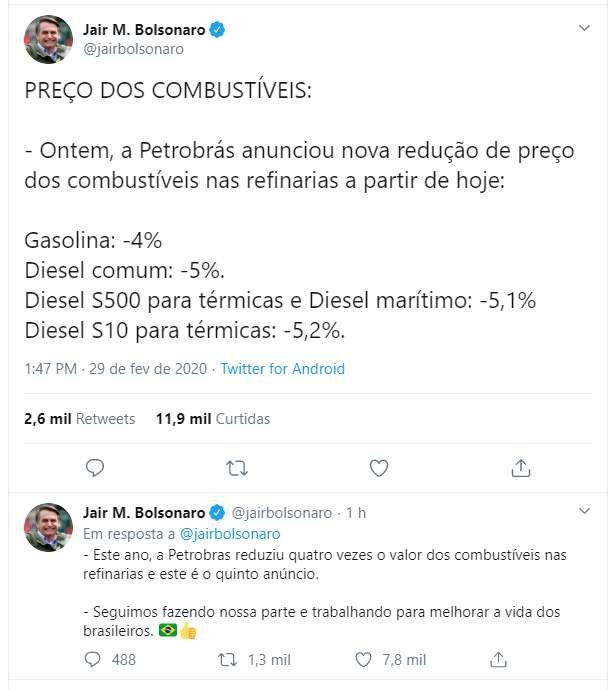Retweet the main Bolsonaro tweet
Viewport: 609px width, 690px height.
(x=237, y=467)
